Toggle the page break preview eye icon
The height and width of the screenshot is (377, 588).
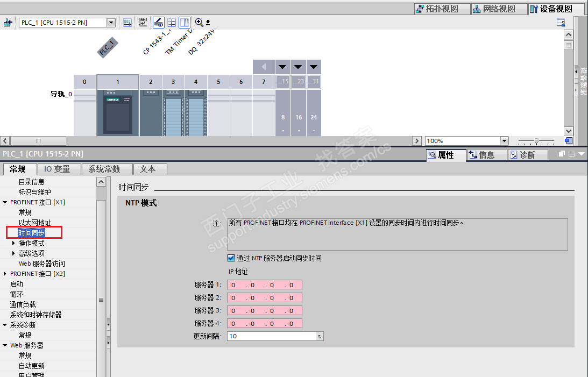(x=159, y=23)
